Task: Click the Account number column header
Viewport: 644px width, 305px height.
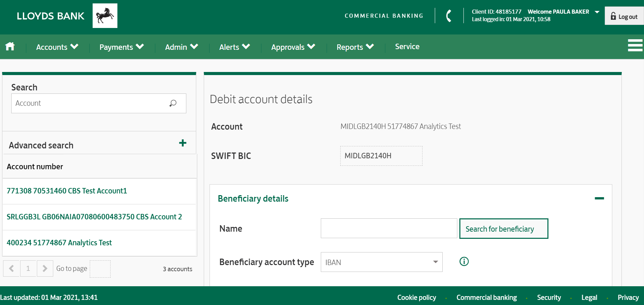Action: 35,166
